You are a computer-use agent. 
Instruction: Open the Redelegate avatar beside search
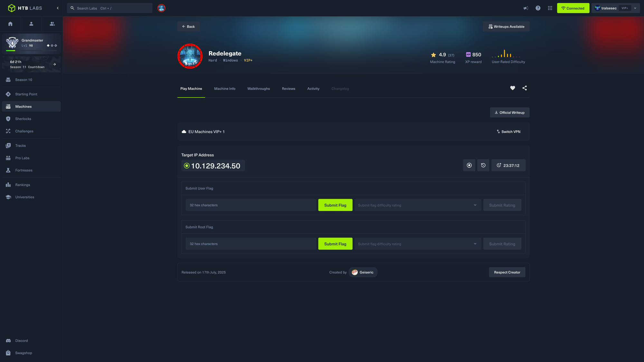click(161, 8)
